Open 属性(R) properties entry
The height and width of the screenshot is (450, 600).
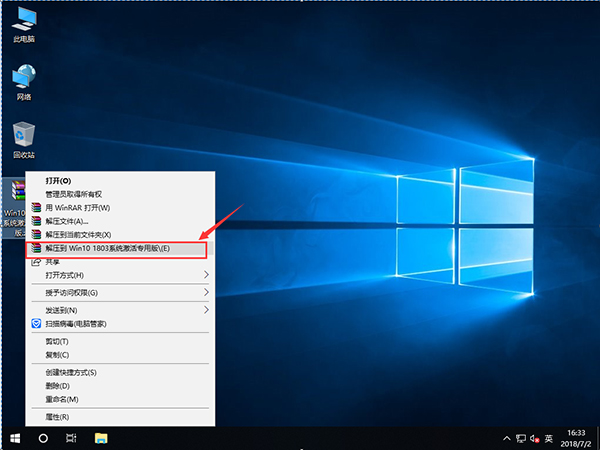click(120, 417)
